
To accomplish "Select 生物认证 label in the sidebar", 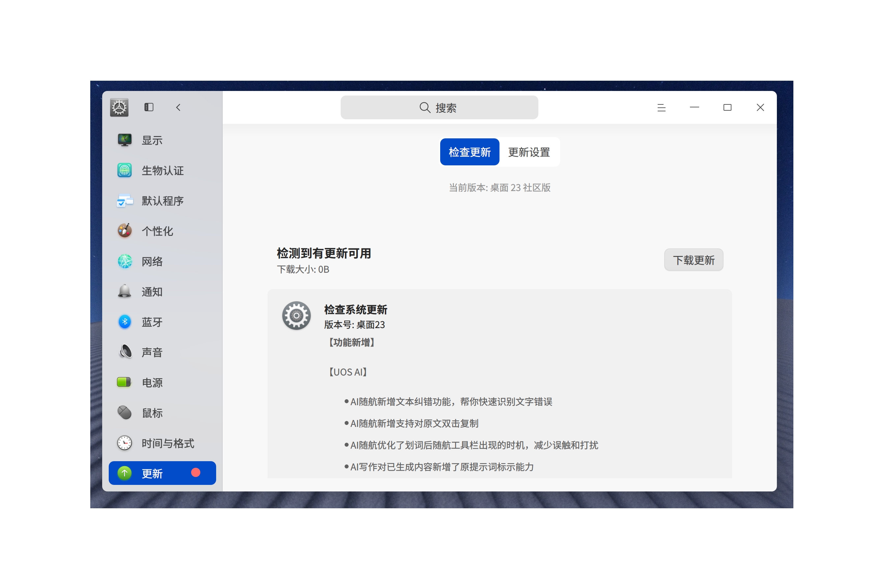I will click(x=162, y=171).
